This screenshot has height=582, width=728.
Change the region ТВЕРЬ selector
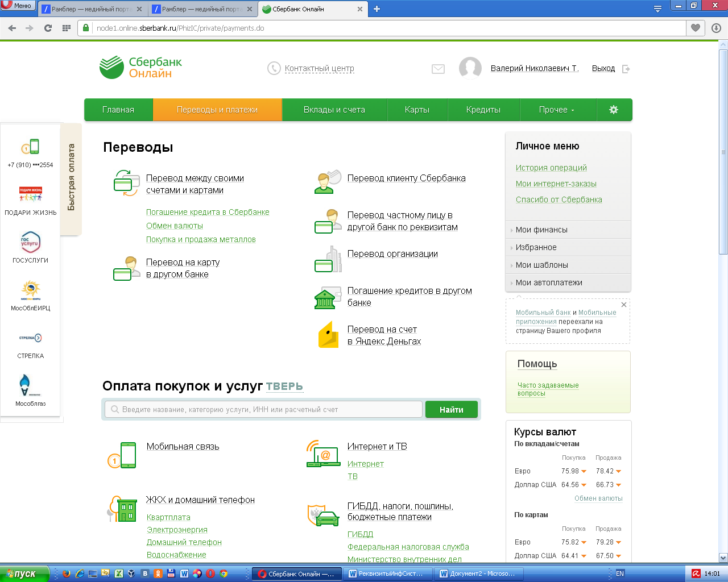[284, 386]
